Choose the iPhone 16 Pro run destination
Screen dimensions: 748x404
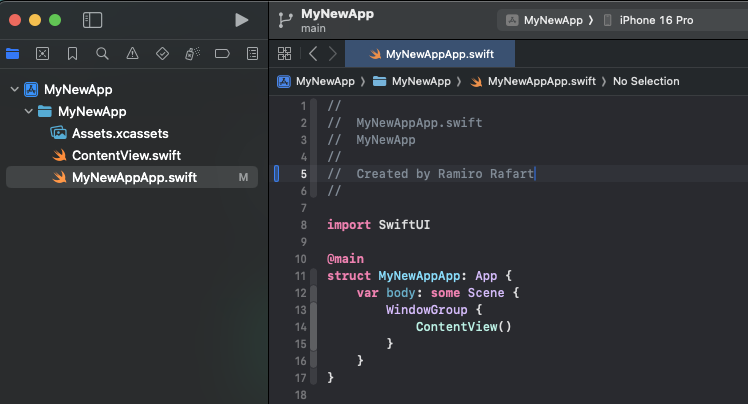pos(655,20)
